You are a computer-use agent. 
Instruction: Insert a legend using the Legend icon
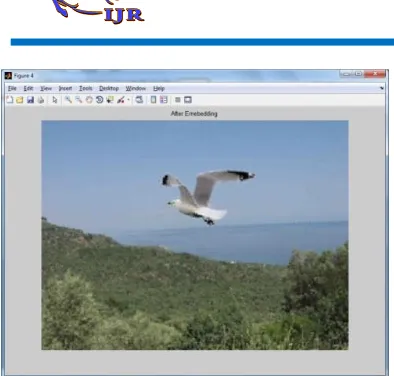point(164,100)
